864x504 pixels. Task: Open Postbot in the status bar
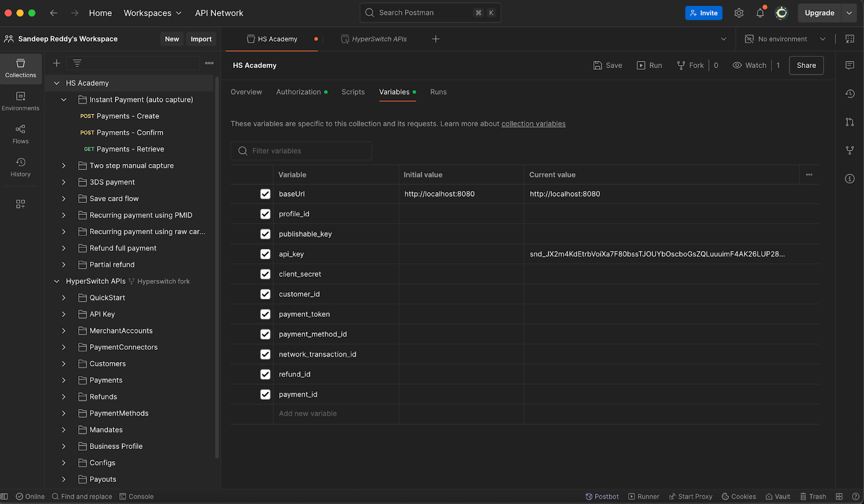(x=602, y=496)
